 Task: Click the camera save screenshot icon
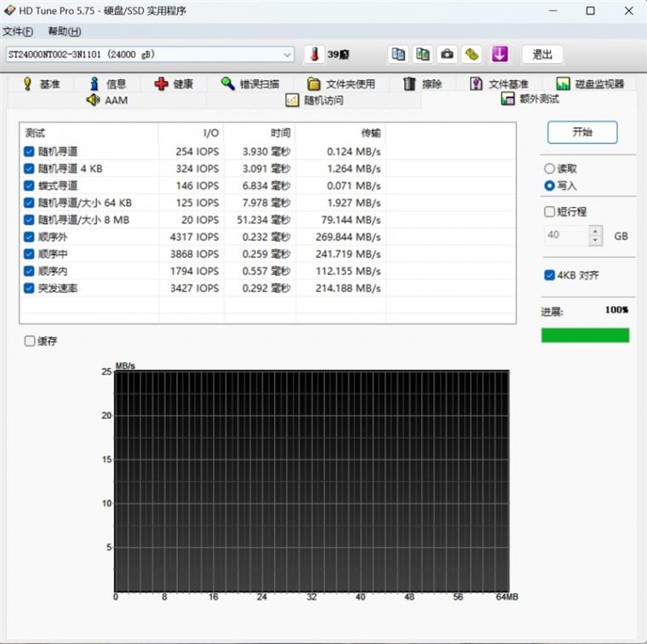(447, 54)
